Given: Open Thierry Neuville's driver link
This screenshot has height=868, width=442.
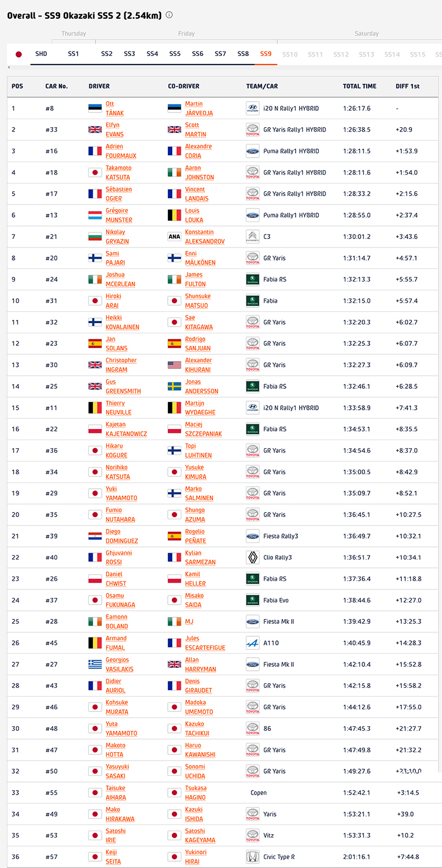Looking at the screenshot, I should pyautogui.click(x=115, y=408).
